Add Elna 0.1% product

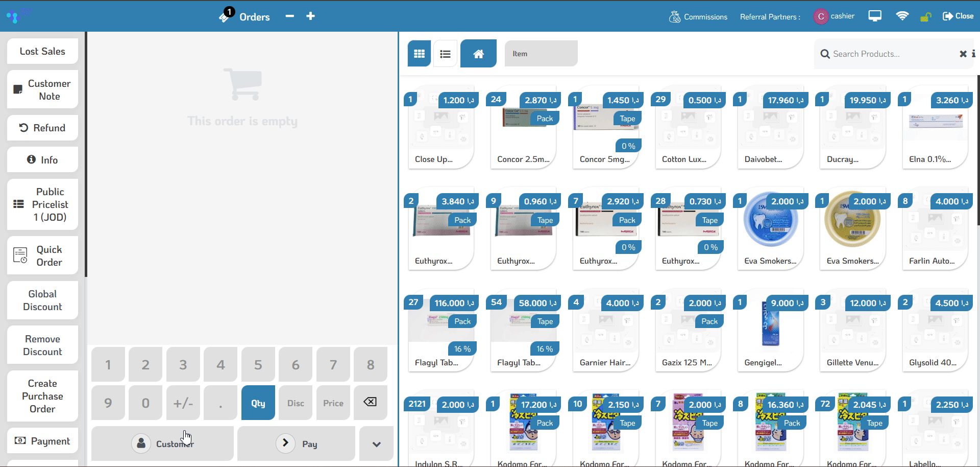coord(935,128)
